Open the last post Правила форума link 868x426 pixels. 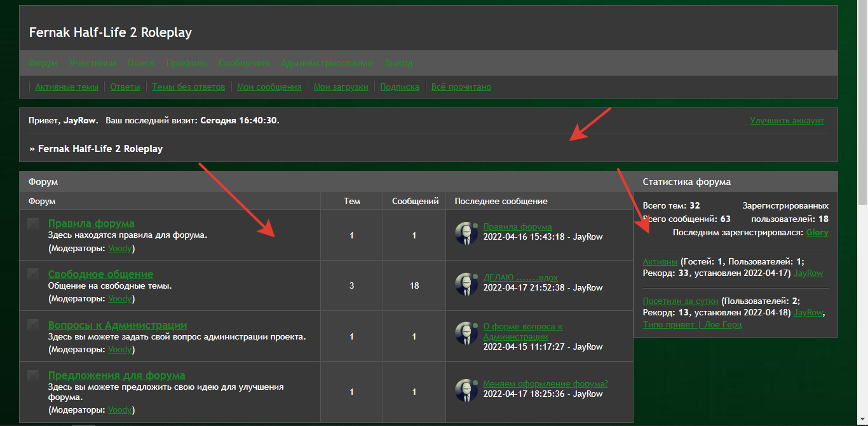(x=518, y=226)
